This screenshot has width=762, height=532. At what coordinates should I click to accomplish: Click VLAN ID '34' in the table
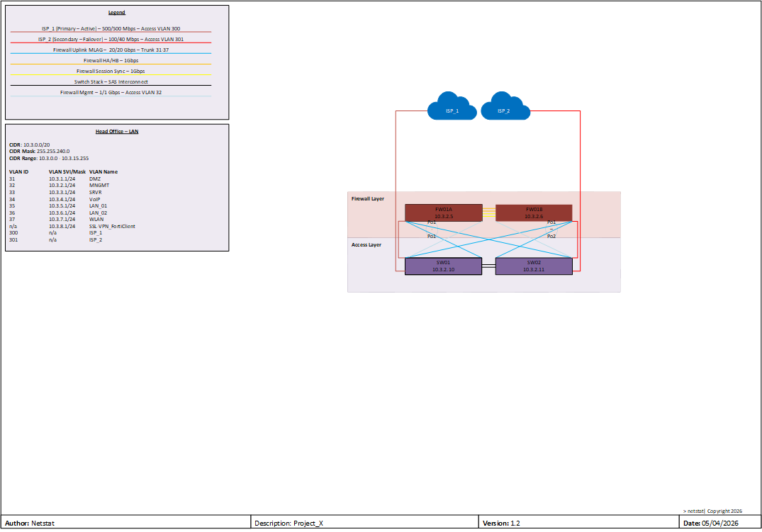pyautogui.click(x=12, y=199)
